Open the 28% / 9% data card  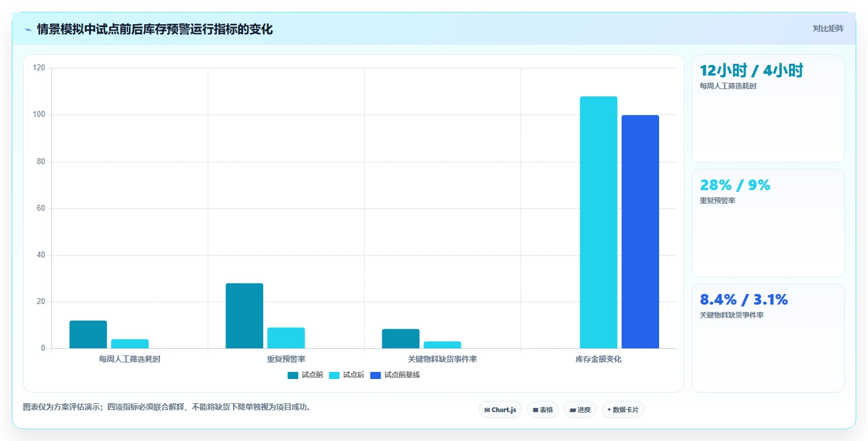(x=768, y=223)
